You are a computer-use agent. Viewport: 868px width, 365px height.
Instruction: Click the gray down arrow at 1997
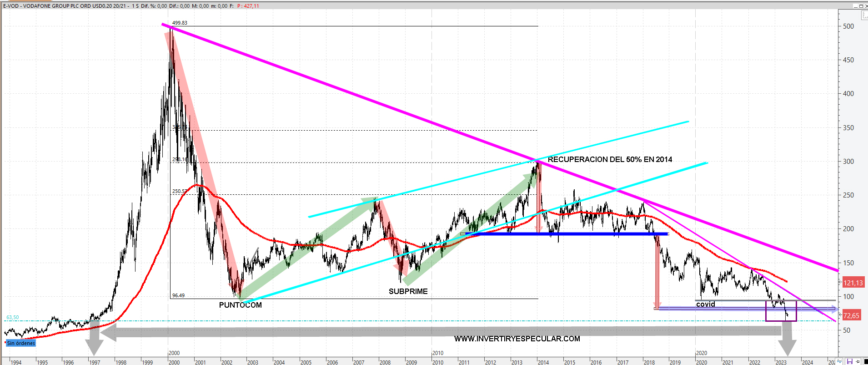(95, 339)
